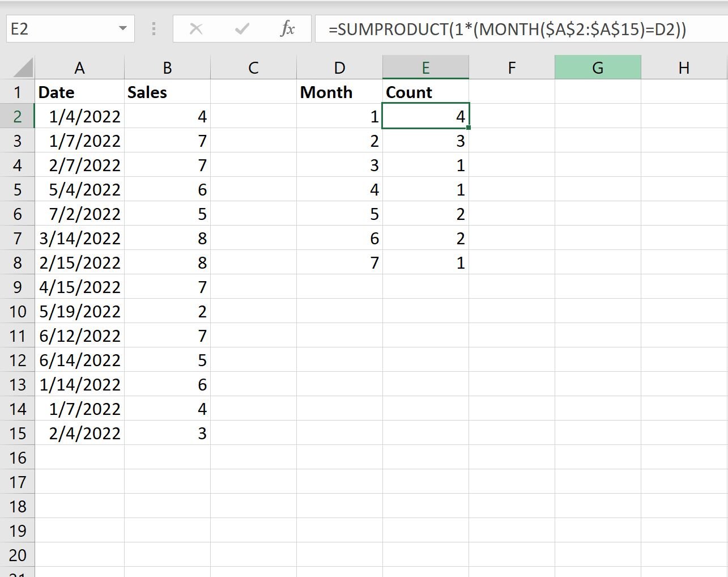Select column C header

tap(253, 68)
